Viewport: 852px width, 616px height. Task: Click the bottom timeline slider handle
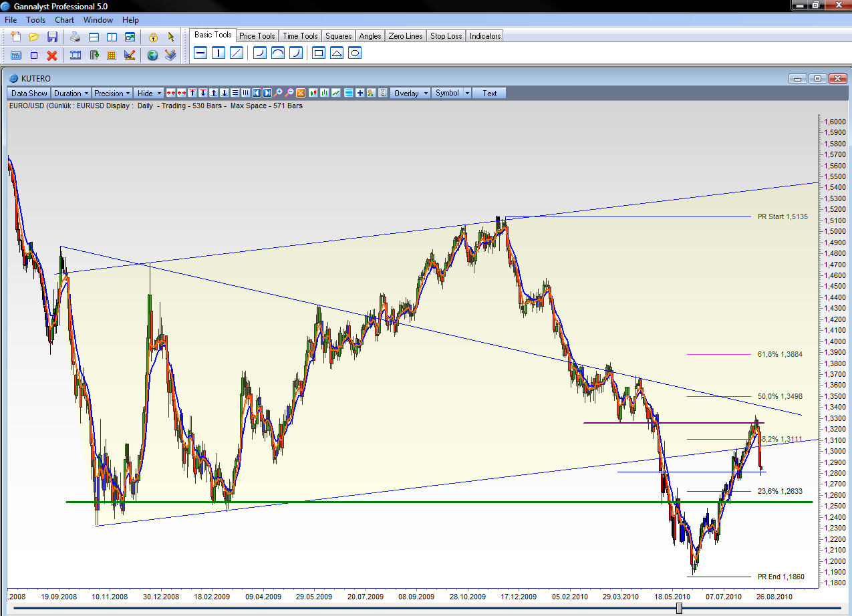[679, 607]
